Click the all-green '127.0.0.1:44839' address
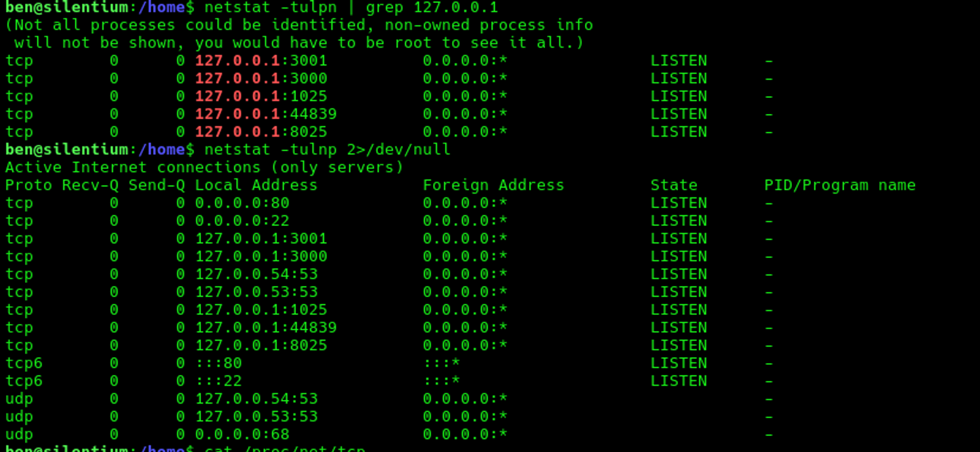The height and width of the screenshot is (452, 980). 266,327
